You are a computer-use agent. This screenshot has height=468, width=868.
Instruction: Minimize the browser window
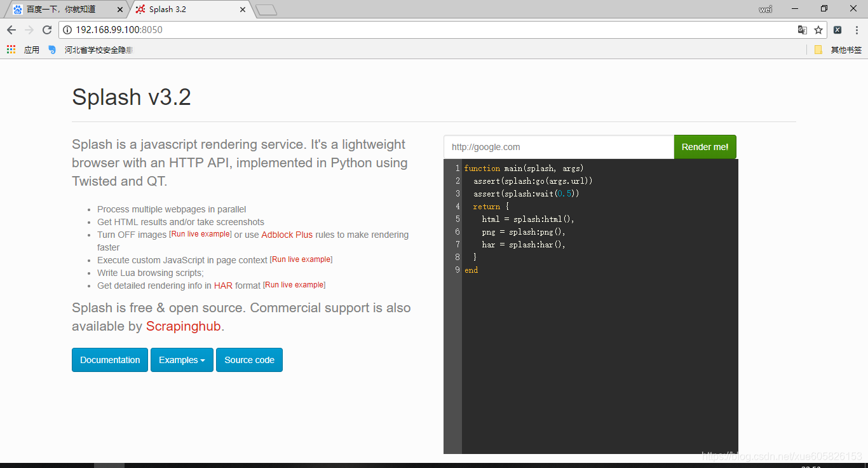795,9
